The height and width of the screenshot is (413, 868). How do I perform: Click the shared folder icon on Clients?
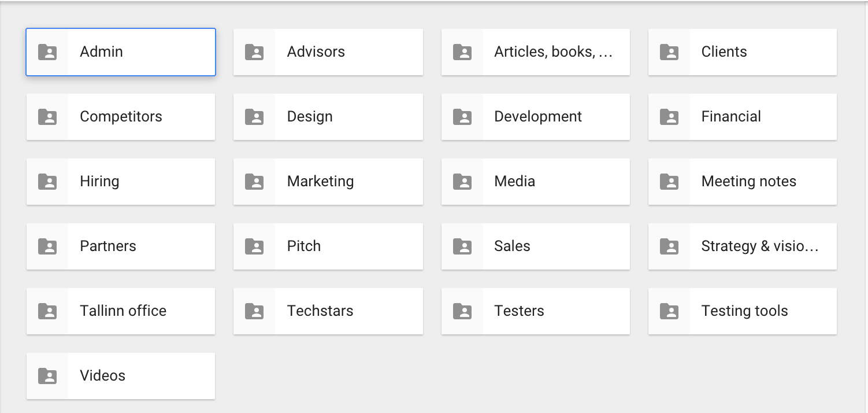[x=669, y=52]
